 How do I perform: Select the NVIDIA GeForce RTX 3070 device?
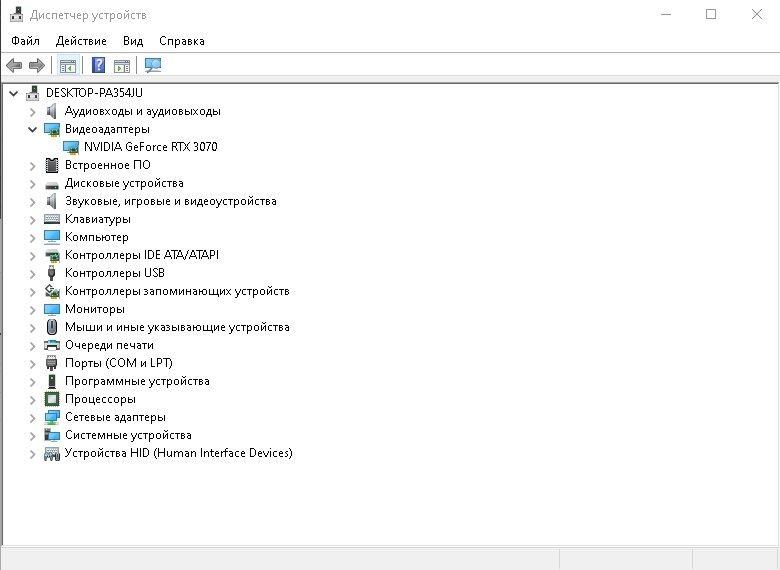pyautogui.click(x=150, y=147)
